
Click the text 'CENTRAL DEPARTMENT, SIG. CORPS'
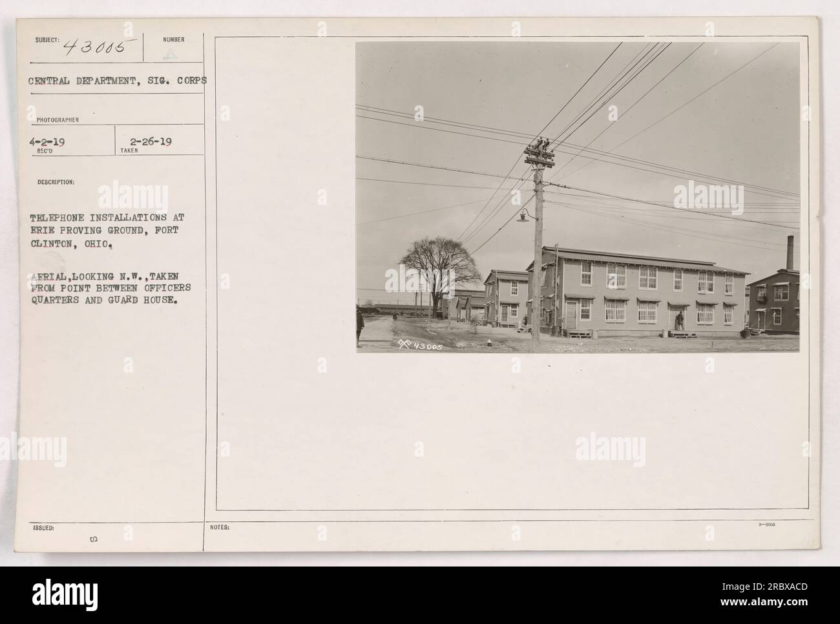click(x=118, y=81)
